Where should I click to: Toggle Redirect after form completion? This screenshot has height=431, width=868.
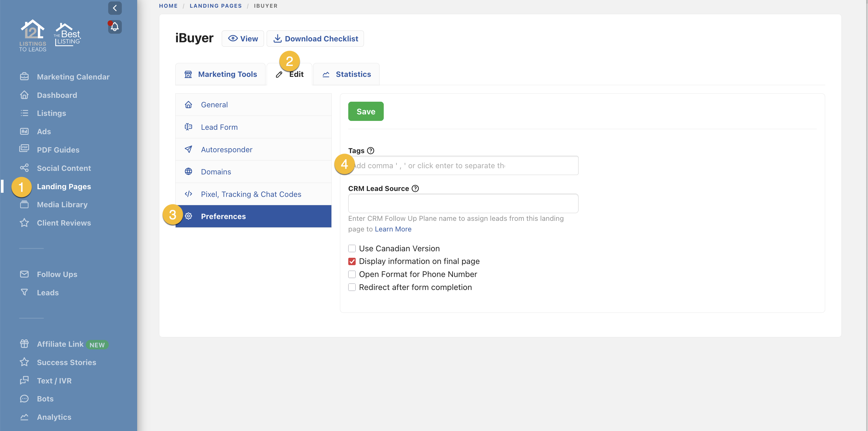tap(352, 287)
